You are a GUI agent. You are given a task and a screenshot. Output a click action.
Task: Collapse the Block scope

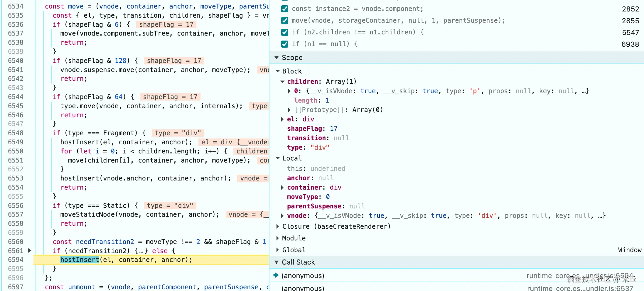[x=278, y=71]
